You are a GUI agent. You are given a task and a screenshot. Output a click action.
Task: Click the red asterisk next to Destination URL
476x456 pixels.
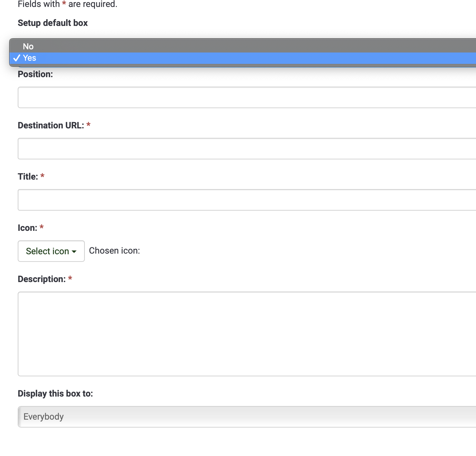[89, 125]
